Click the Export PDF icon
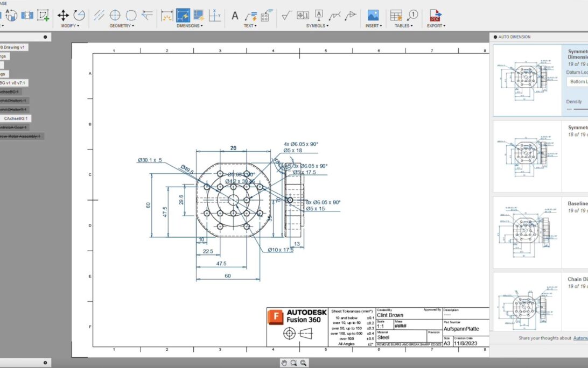 point(435,15)
